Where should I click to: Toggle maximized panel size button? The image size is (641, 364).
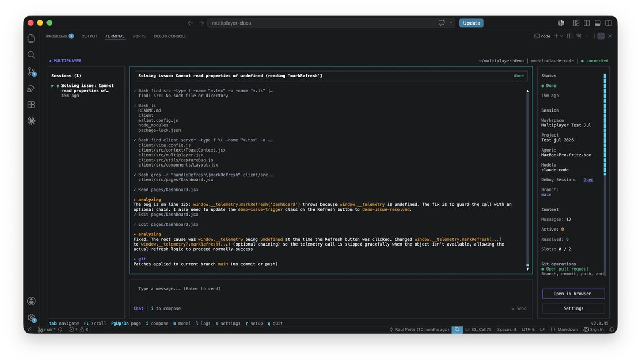coord(601,36)
